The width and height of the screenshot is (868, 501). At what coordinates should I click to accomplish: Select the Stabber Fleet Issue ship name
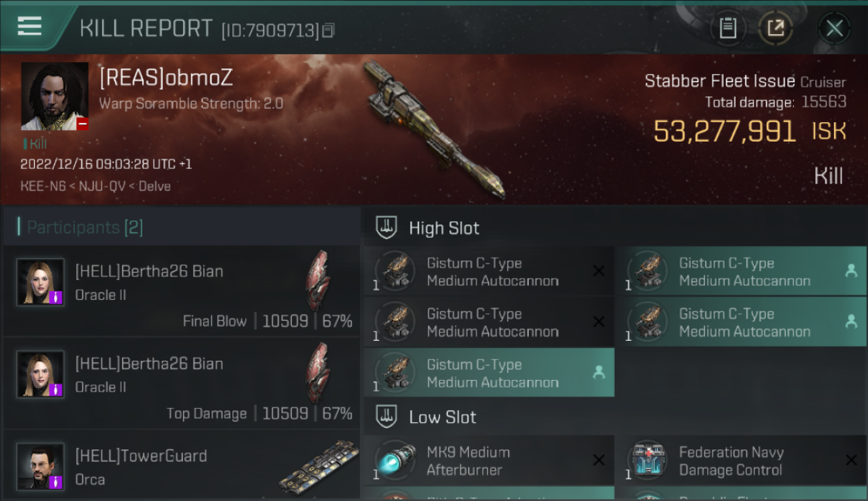[720, 81]
